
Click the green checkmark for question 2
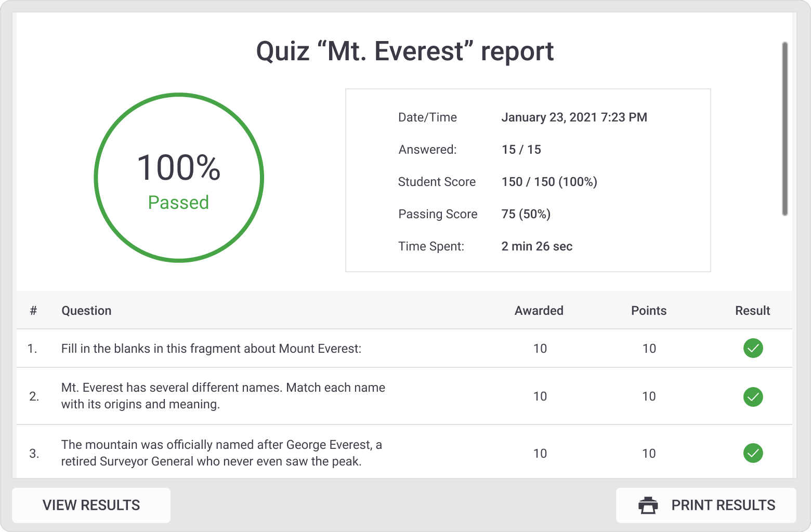point(753,397)
